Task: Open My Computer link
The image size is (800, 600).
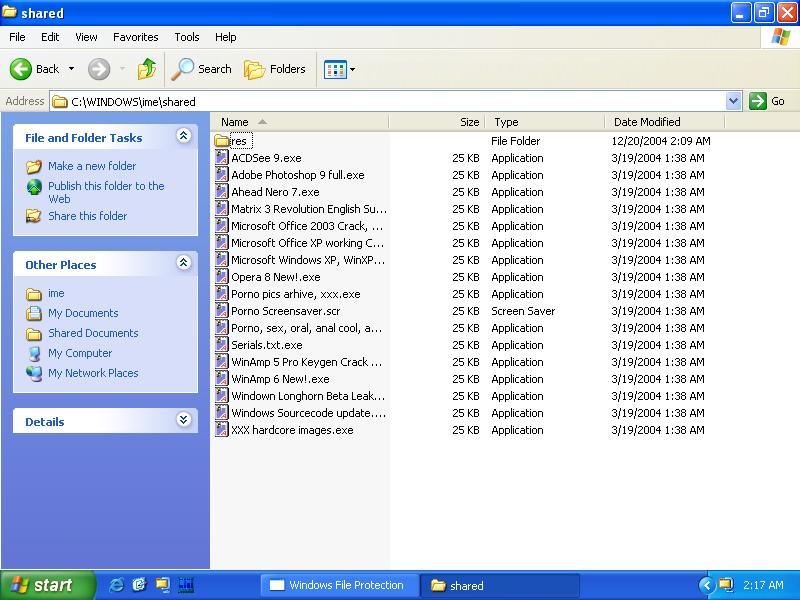Action: [80, 353]
